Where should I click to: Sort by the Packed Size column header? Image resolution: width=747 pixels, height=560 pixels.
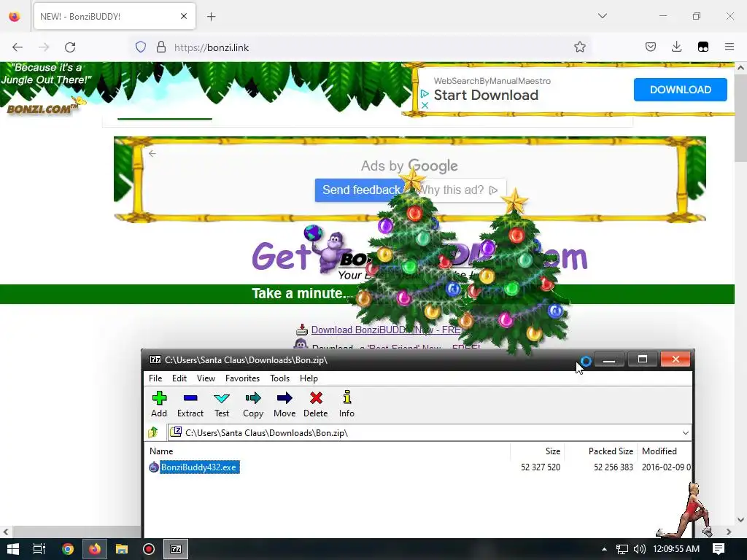(x=611, y=451)
